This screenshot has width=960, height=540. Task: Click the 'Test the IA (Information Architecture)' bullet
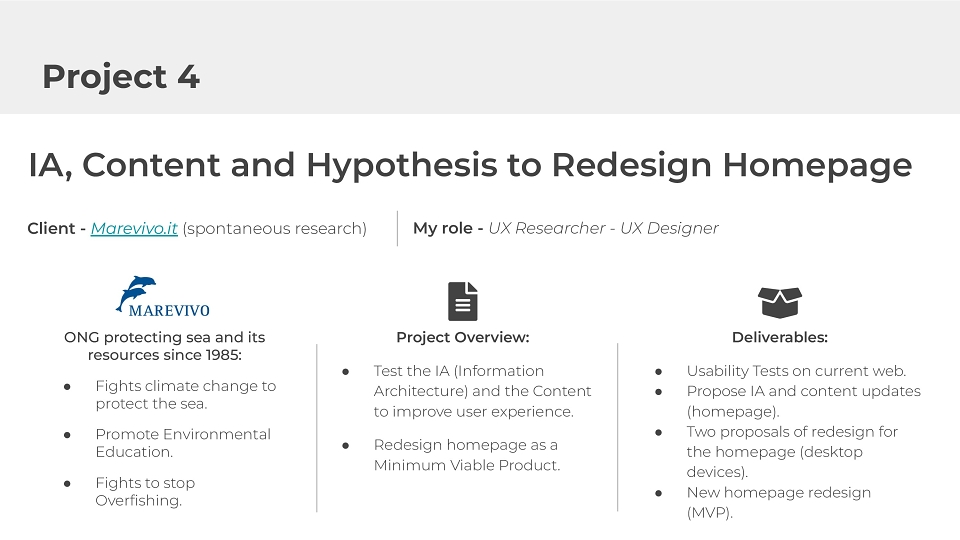tap(482, 391)
